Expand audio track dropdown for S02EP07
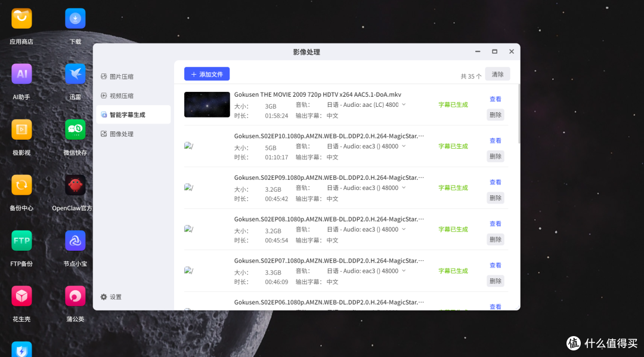The height and width of the screenshot is (357, 644). click(404, 270)
